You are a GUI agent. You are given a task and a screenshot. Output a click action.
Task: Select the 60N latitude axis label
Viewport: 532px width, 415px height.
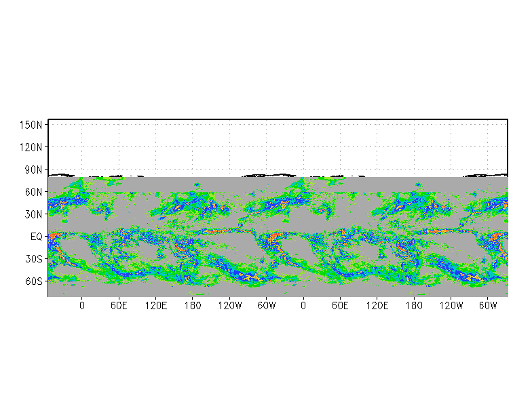click(33, 192)
